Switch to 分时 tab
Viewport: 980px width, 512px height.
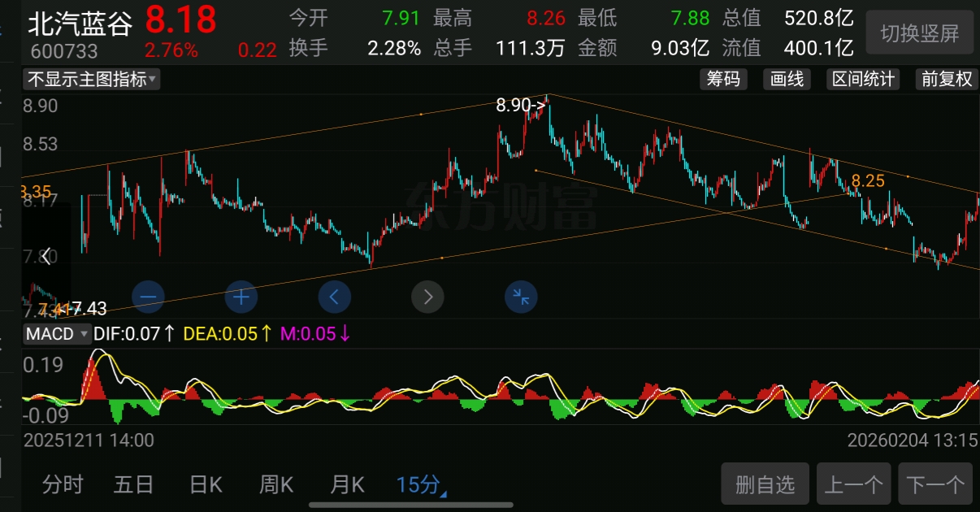[x=63, y=485]
